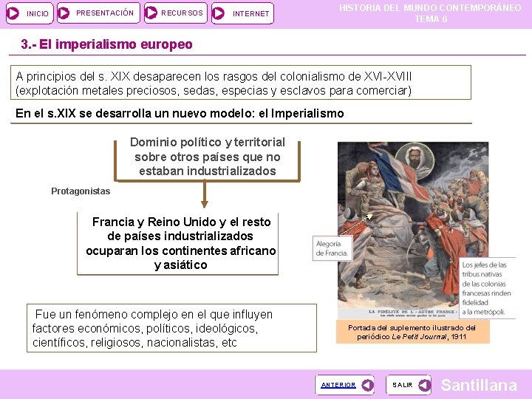Open the INTERNET section
The width and height of the screenshot is (532, 399).
pyautogui.click(x=242, y=13)
